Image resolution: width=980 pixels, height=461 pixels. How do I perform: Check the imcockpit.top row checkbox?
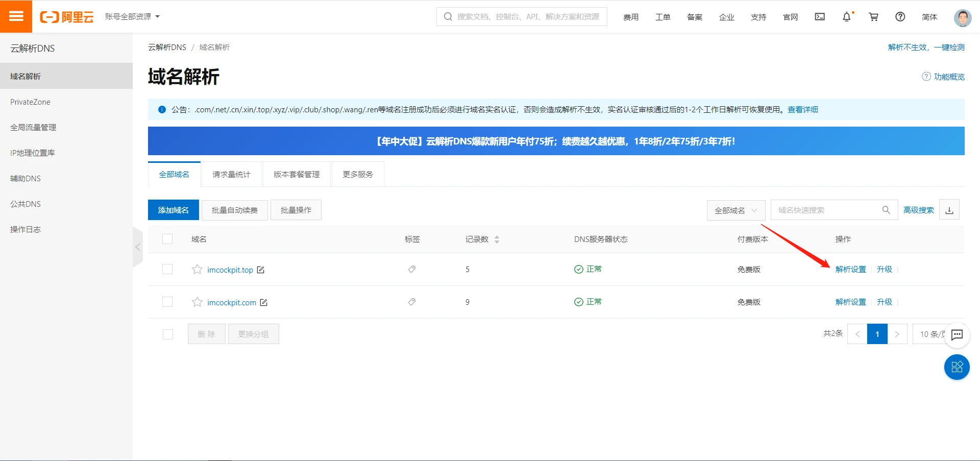(167, 269)
